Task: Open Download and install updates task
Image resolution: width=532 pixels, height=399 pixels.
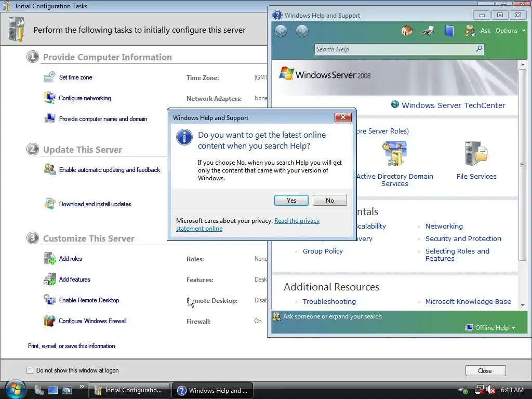Action: [95, 204]
